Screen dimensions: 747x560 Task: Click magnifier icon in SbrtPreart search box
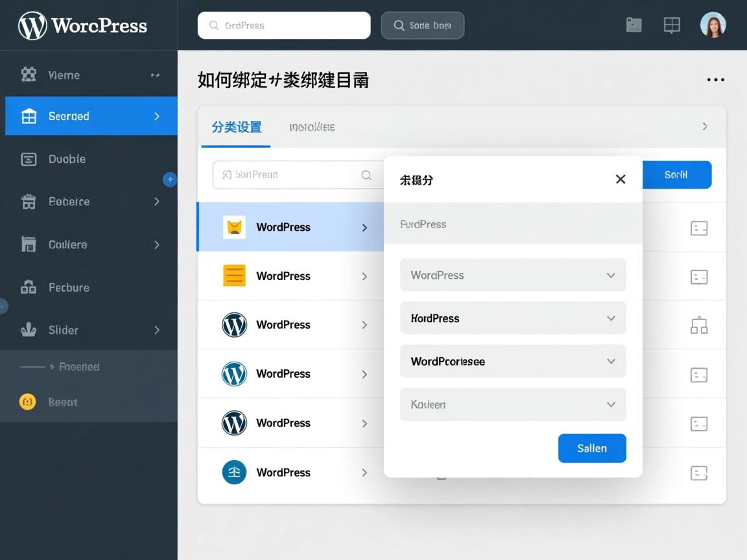coord(366,175)
